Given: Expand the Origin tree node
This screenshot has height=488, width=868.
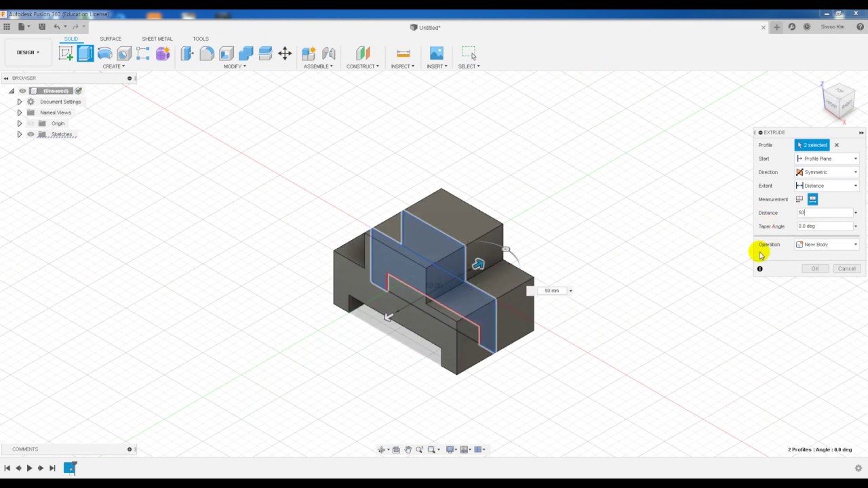Looking at the screenshot, I should 20,123.
